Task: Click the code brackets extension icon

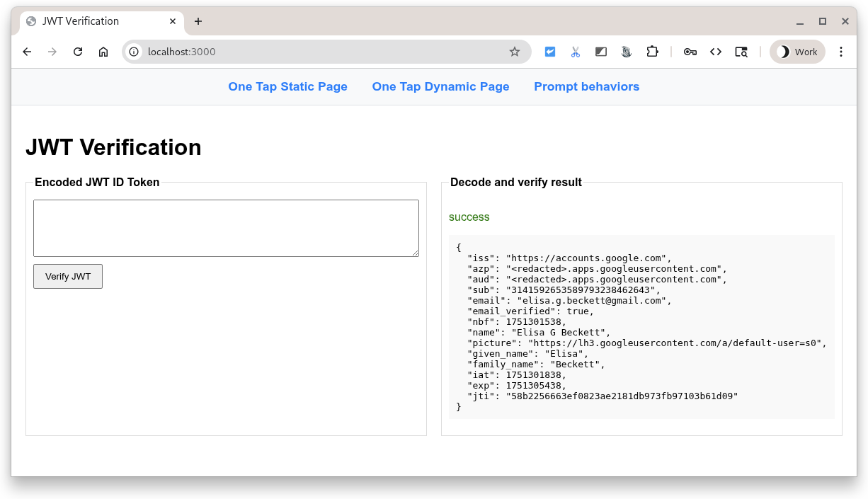Action: (716, 52)
